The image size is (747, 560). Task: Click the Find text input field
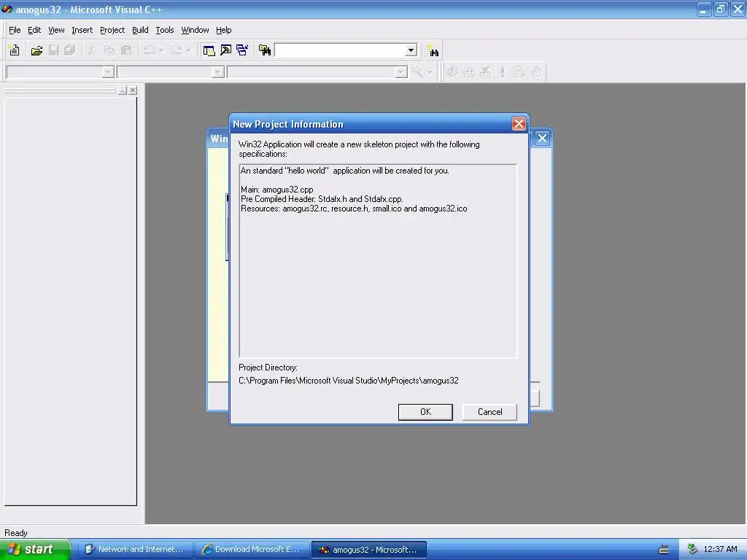click(x=340, y=50)
